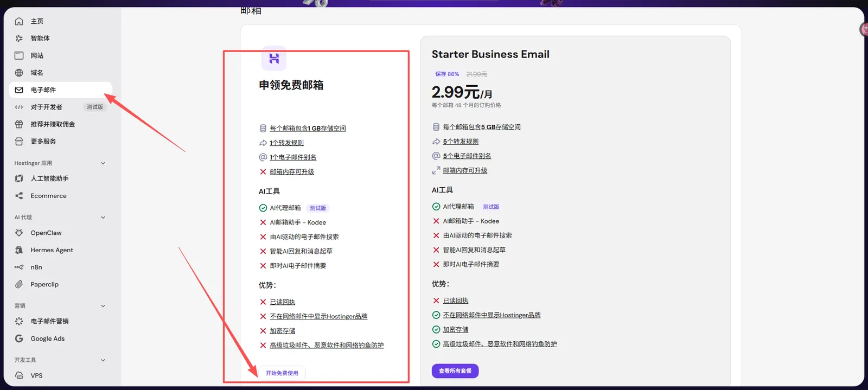Click Starter 即时AI电子邮件摘要 text
Image resolution: width=868 pixels, height=390 pixels.
(x=471, y=264)
